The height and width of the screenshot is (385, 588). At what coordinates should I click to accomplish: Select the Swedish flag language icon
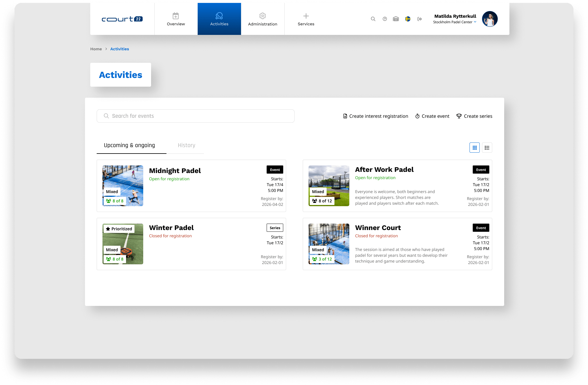(x=408, y=19)
